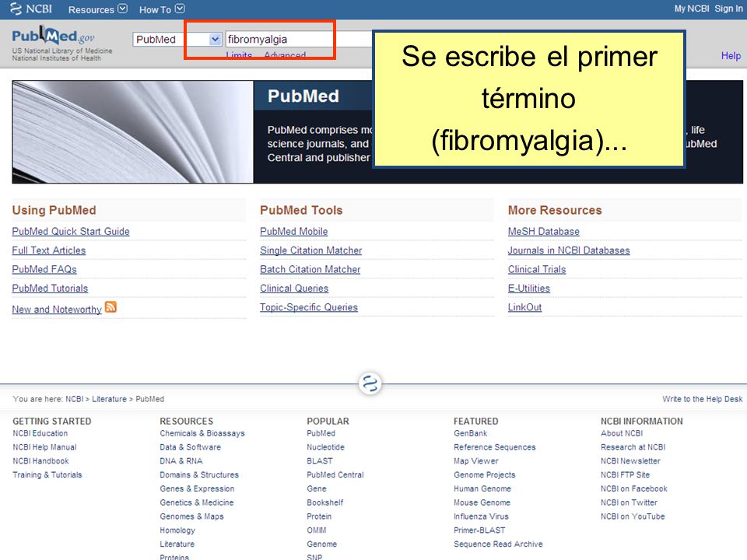Open the New and Noteworthy RSS feed icon
Viewport: 747px width, 560px height.
point(110,307)
